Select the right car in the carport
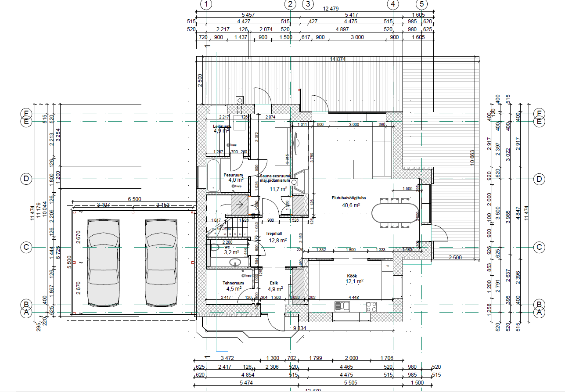 tap(161, 263)
